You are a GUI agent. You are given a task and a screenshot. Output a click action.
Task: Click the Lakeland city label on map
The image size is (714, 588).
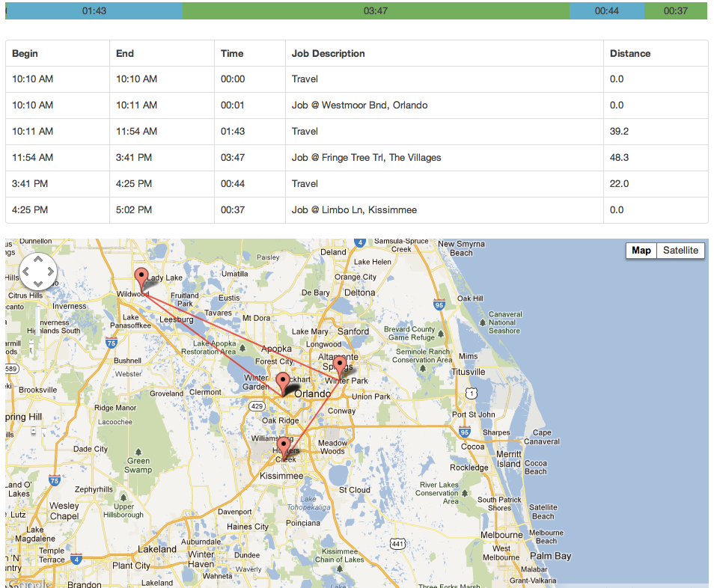(x=157, y=549)
